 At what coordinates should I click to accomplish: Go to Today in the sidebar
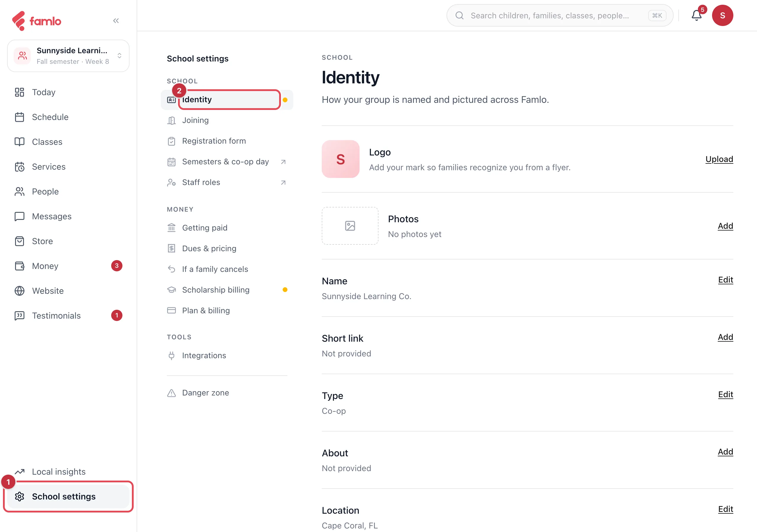click(68, 92)
